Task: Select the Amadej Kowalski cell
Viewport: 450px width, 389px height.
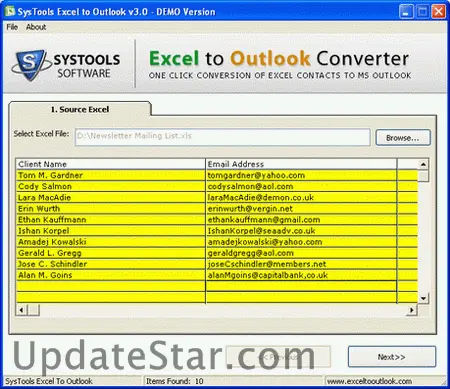Action: 111,242
